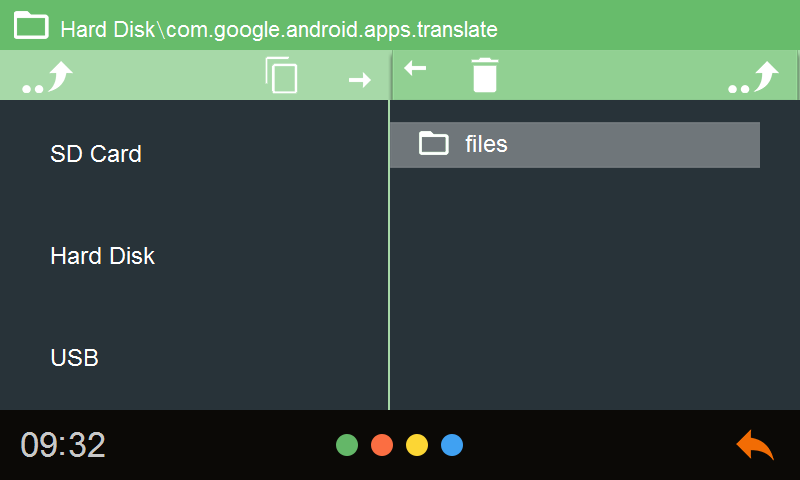Image resolution: width=800 pixels, height=480 pixels.
Task: Click the right arrow transfer icon
Action: click(x=360, y=80)
